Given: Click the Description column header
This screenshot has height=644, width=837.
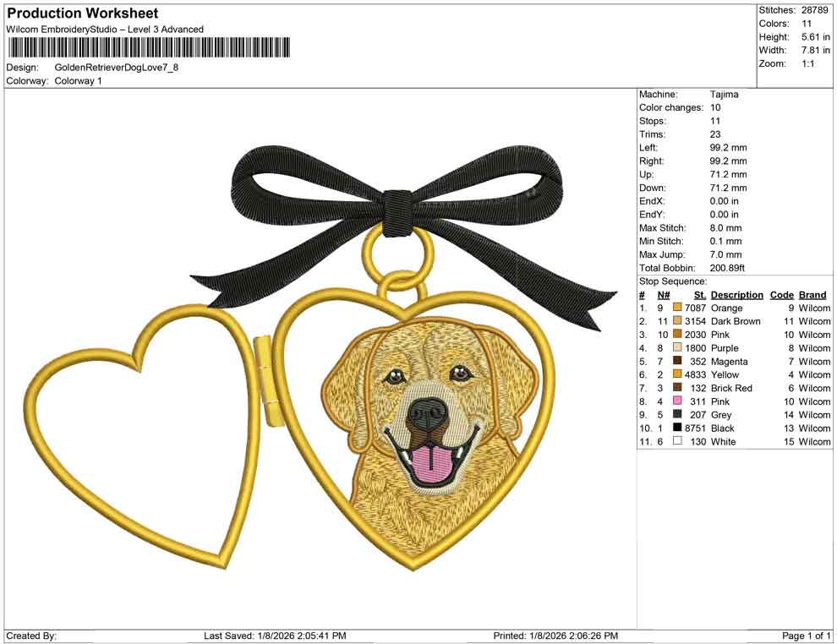Looking at the screenshot, I should pos(736,294).
